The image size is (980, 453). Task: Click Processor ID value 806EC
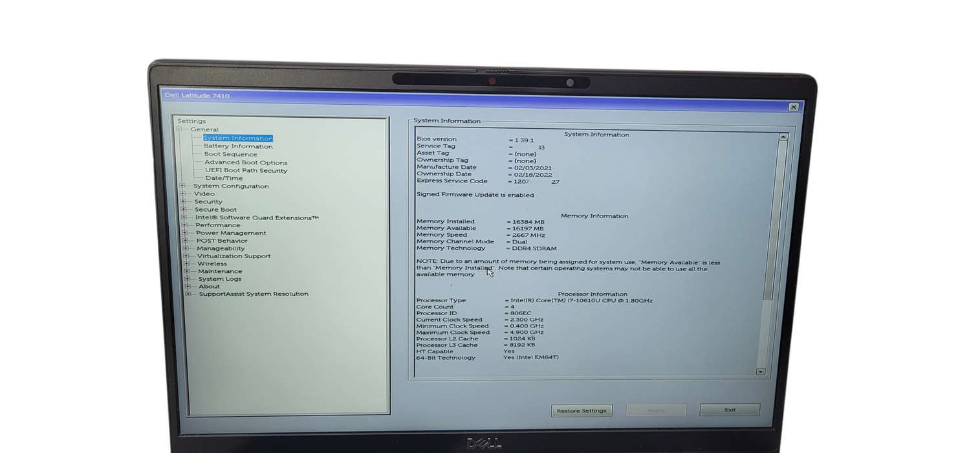[521, 313]
